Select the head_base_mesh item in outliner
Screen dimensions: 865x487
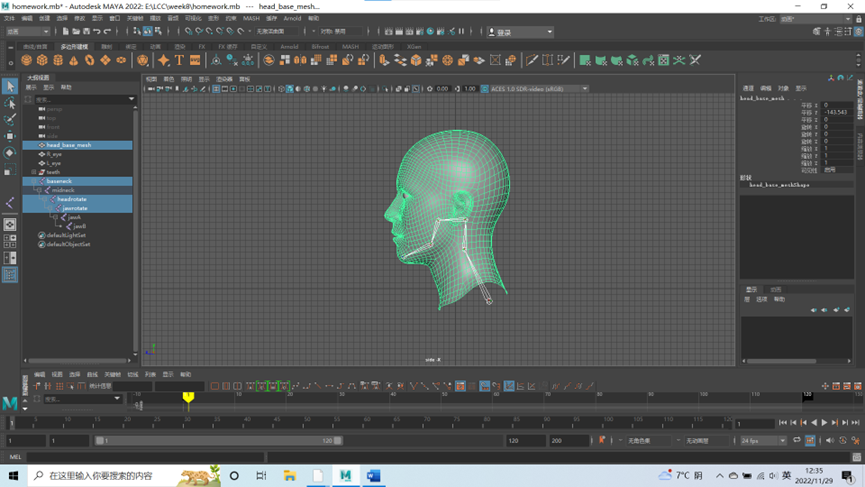pyautogui.click(x=77, y=145)
